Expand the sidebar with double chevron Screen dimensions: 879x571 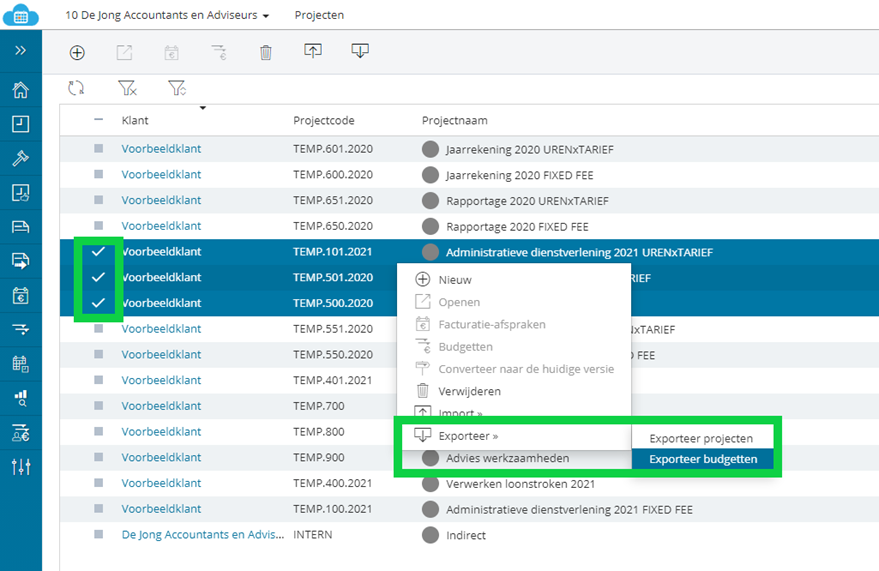21,50
